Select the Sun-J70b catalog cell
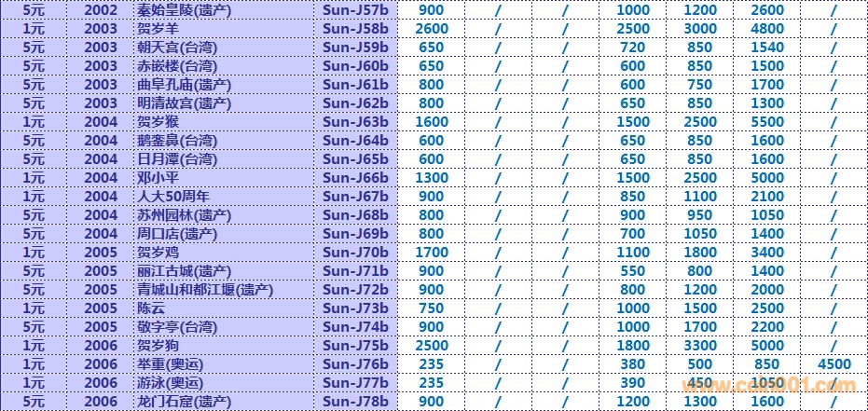Image resolution: width=868 pixels, height=411 pixels. point(354,253)
